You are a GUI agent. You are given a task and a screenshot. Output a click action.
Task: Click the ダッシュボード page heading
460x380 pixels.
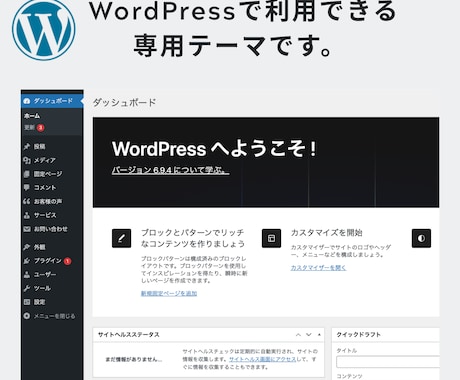pyautogui.click(x=124, y=102)
